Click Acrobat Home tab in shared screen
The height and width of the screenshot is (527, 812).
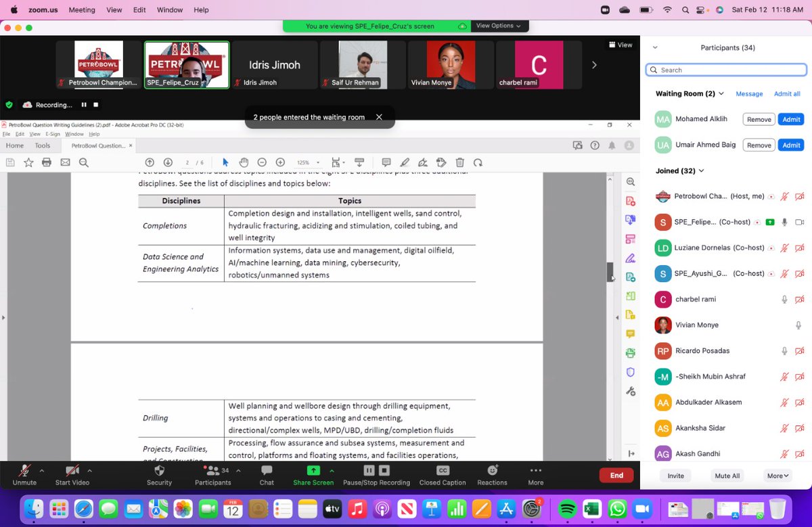pos(15,145)
